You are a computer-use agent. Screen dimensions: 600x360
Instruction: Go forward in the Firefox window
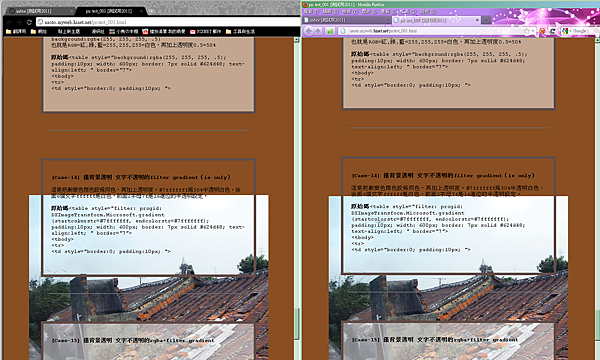(x=318, y=31)
